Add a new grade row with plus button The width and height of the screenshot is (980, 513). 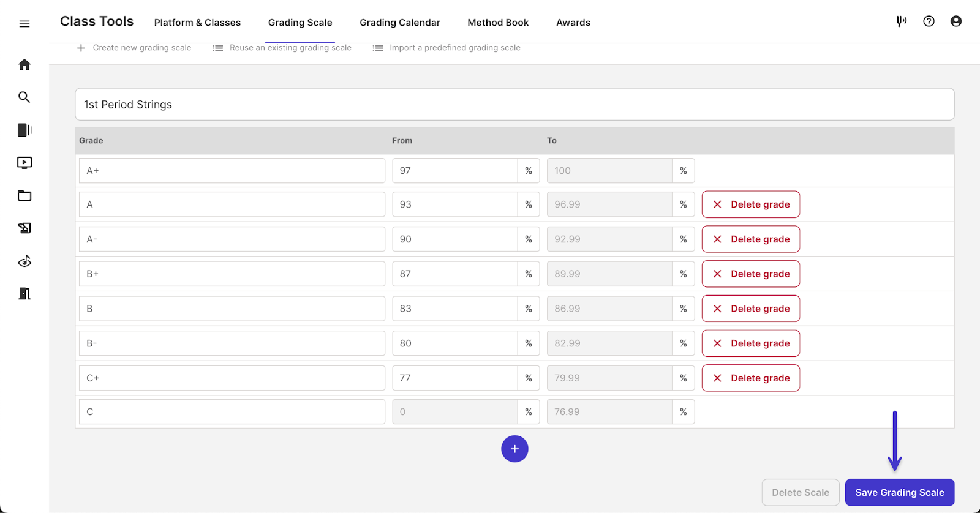[x=514, y=449]
